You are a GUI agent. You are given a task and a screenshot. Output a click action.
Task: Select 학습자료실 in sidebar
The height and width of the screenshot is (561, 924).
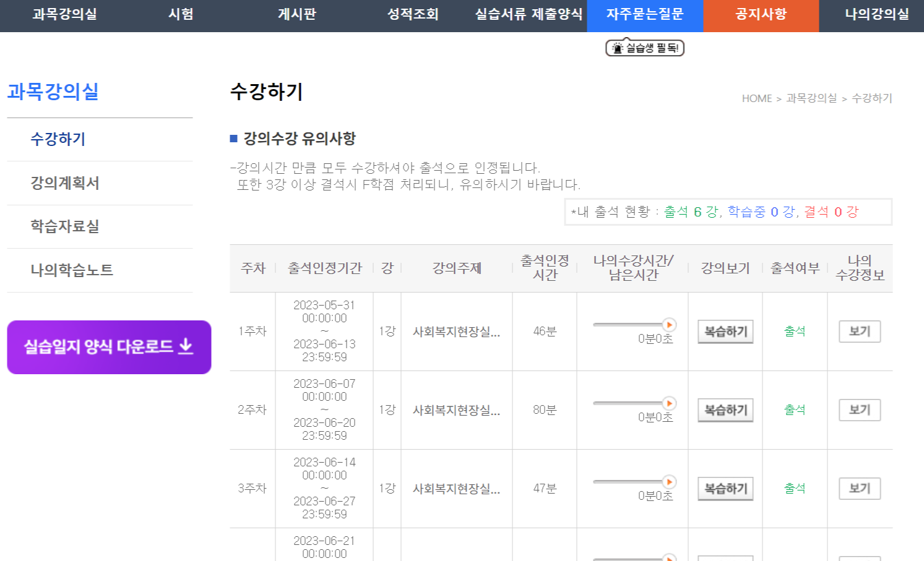(65, 226)
